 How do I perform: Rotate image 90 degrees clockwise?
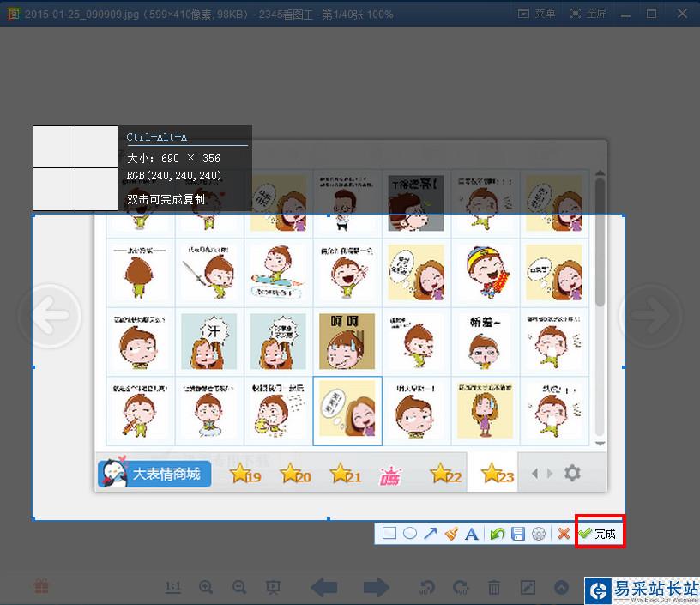[x=461, y=587]
